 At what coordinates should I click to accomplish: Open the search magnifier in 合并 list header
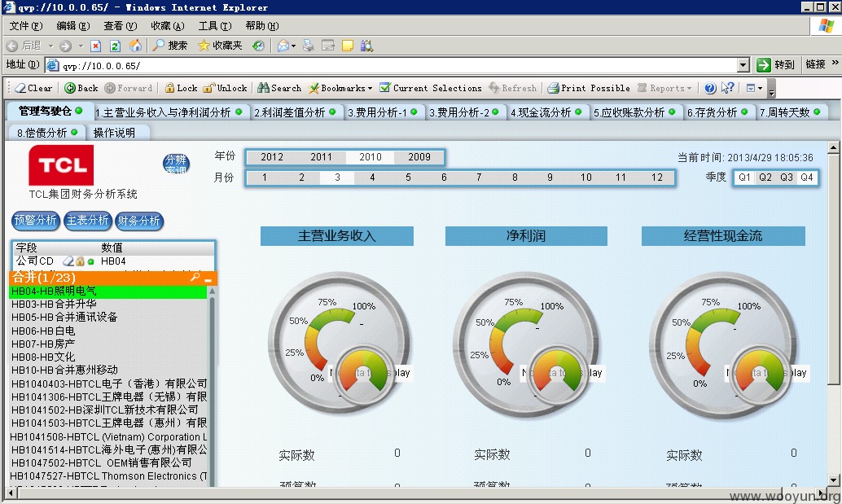pyautogui.click(x=195, y=277)
